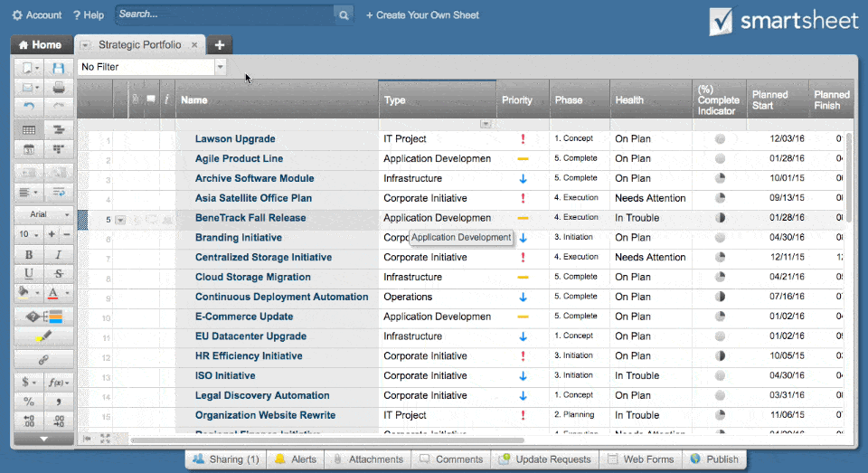Viewport: 868px width, 473px height.
Task: Toggle Strikethrough text formatting
Action: [59, 273]
